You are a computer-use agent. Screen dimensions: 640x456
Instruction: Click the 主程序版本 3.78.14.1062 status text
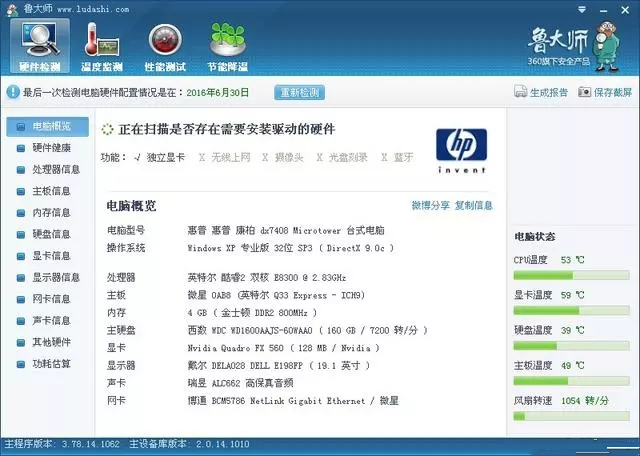coord(62,444)
